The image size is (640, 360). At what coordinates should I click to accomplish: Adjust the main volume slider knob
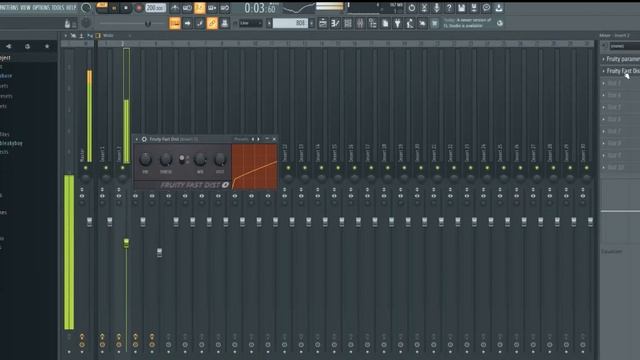point(148,24)
